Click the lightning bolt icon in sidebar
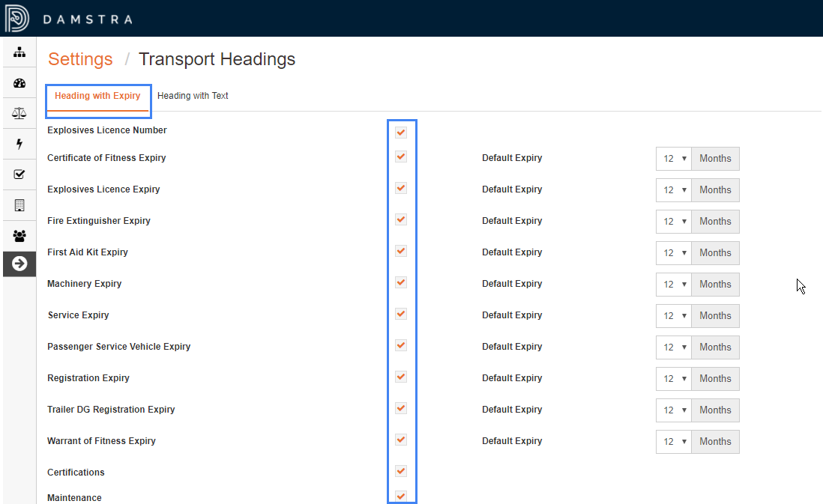 (x=19, y=144)
